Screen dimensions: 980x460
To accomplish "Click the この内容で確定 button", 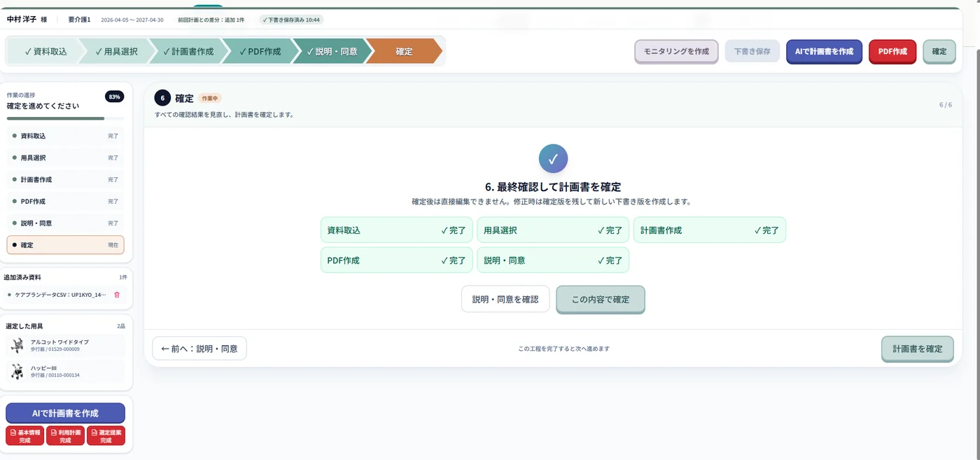I will [601, 299].
